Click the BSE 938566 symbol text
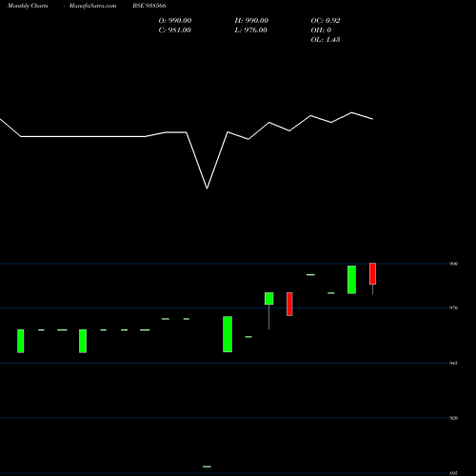This screenshot has height=476, width=476. coord(149,6)
